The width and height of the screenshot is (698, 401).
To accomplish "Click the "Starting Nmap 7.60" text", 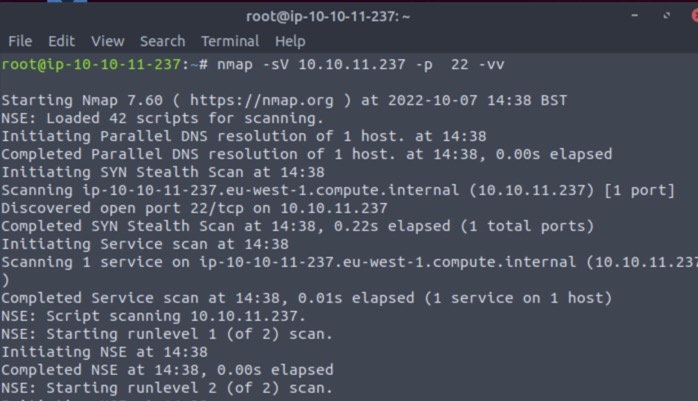I will click(x=70, y=100).
